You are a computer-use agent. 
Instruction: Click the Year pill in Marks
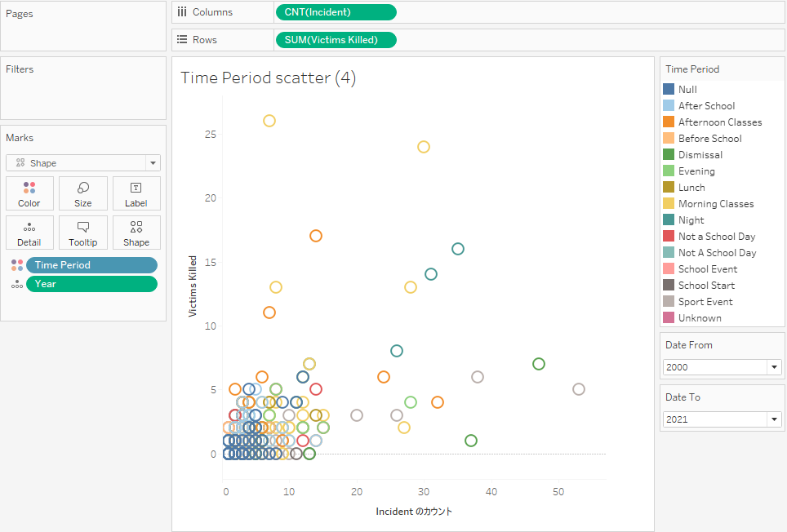(x=92, y=284)
